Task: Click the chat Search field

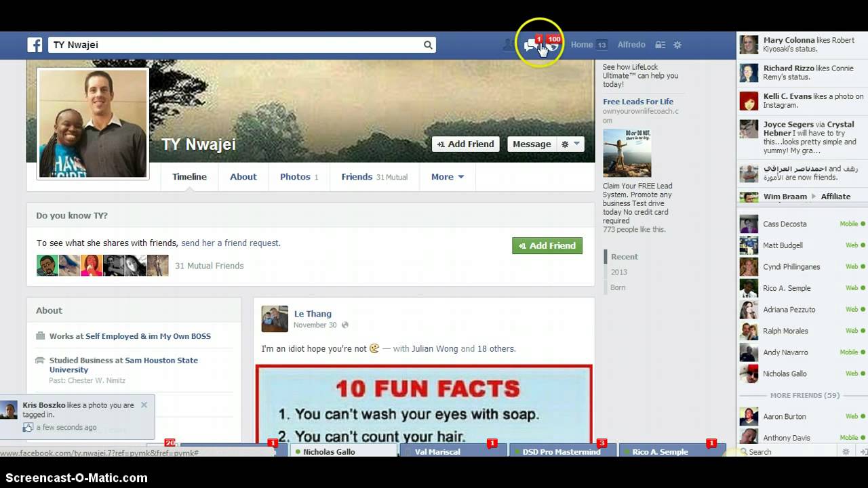Action: pos(789,451)
